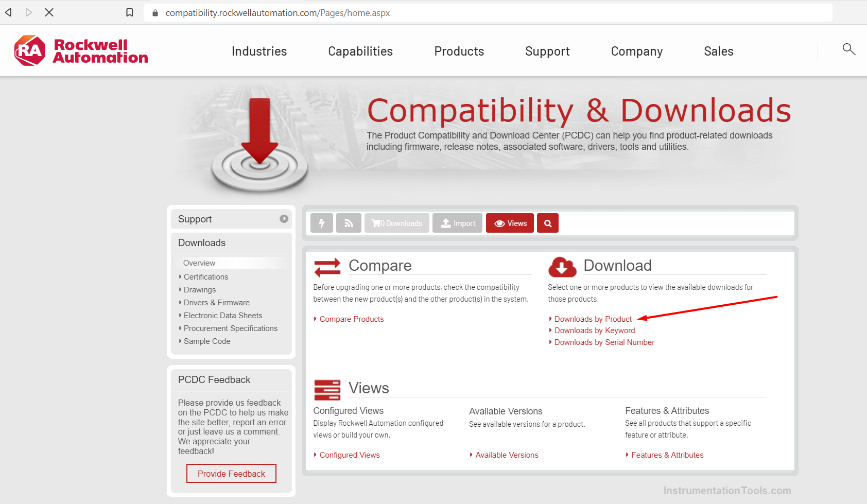Click the browser back arrow
Viewport: 867px width, 504px height.
(x=9, y=12)
